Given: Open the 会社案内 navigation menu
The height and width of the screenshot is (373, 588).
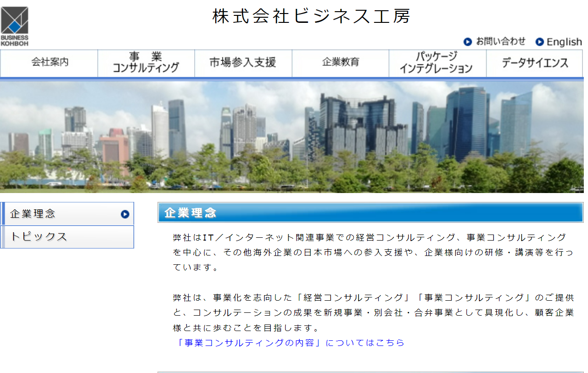Looking at the screenshot, I should 49,62.
